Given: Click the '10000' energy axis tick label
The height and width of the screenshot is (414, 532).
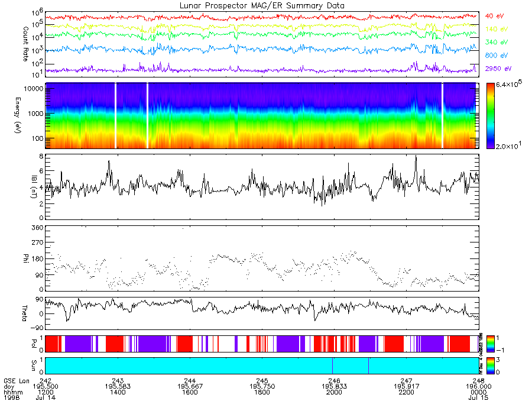Looking at the screenshot, I should coord(33,89).
